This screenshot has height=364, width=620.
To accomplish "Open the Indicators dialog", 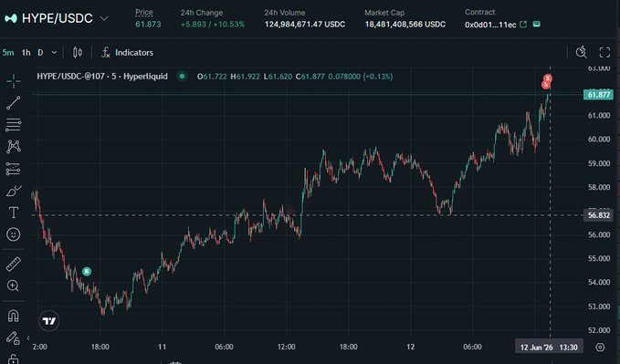I will pos(127,53).
